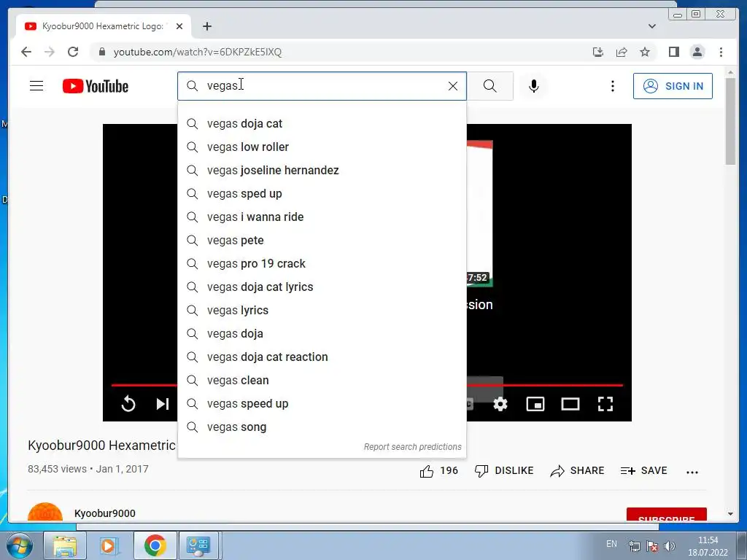The height and width of the screenshot is (560, 747).
Task: Select the Kyoobur9000 Hexametric Logo tab
Action: (x=104, y=26)
